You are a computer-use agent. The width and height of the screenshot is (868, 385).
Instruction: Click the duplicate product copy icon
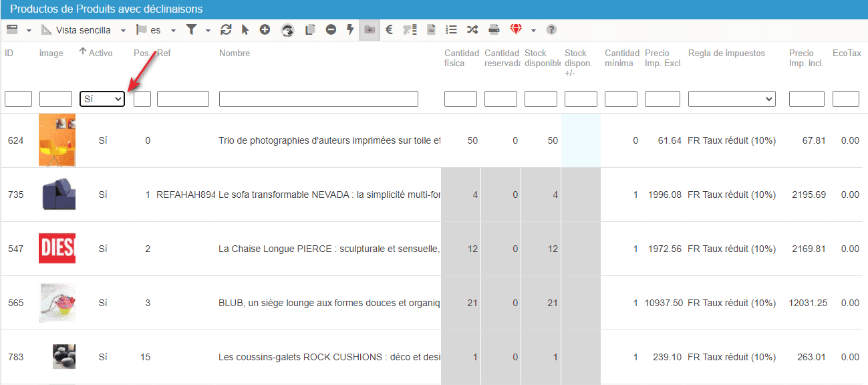[310, 30]
